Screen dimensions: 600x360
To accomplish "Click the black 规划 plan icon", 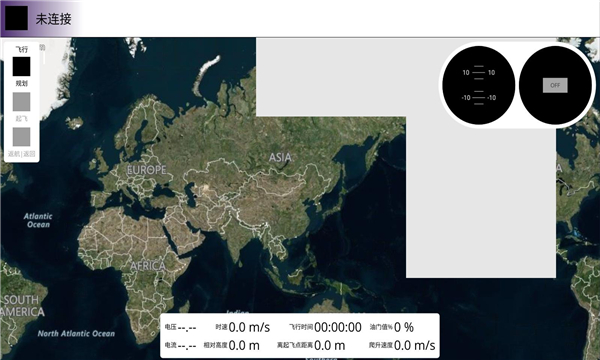I will (x=21, y=67).
